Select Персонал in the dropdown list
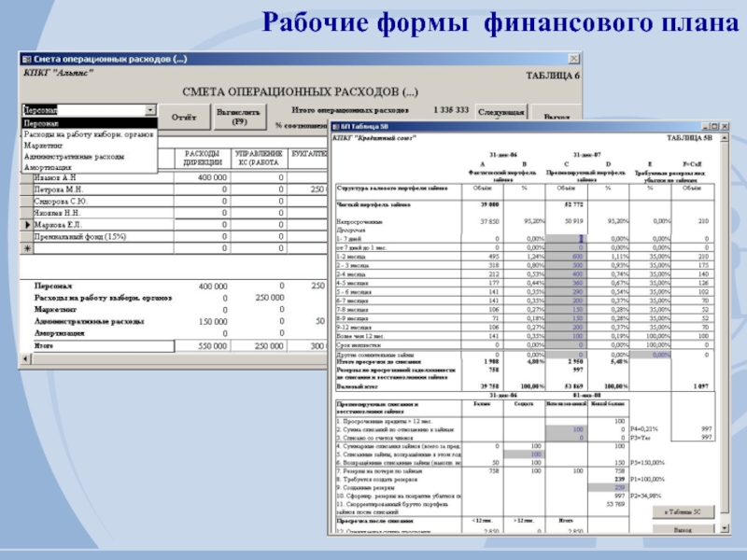 90,123
